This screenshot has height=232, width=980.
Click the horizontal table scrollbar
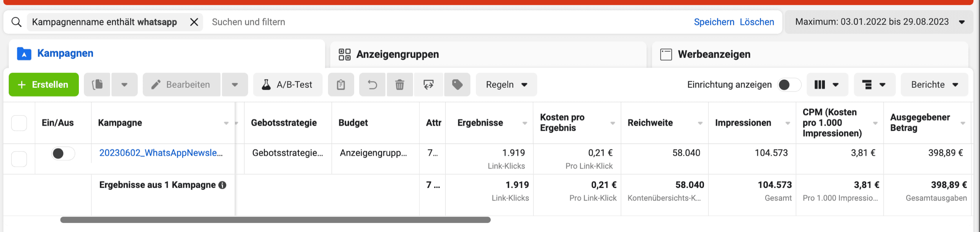tap(275, 220)
